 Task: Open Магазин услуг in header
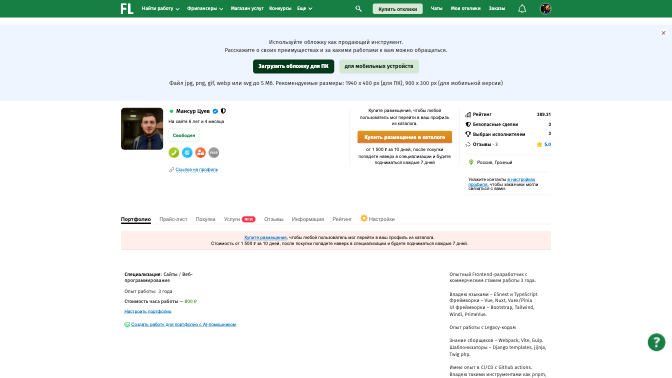[247, 9]
